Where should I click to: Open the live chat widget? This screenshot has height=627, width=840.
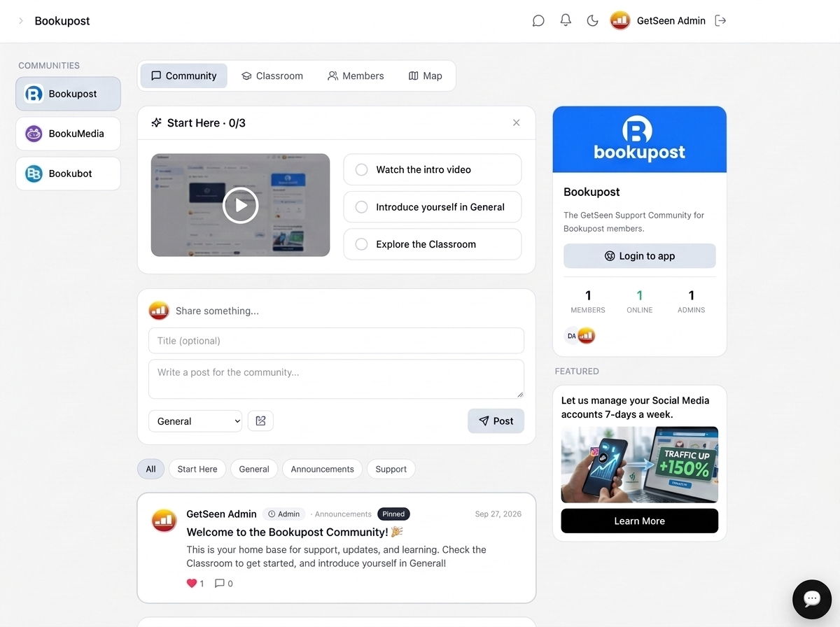(x=812, y=599)
